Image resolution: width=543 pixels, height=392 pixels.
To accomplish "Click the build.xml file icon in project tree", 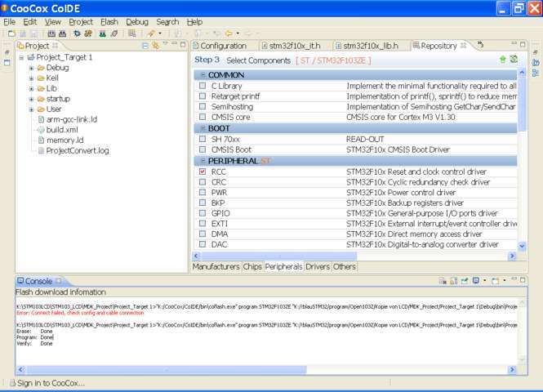I will 41,130.
